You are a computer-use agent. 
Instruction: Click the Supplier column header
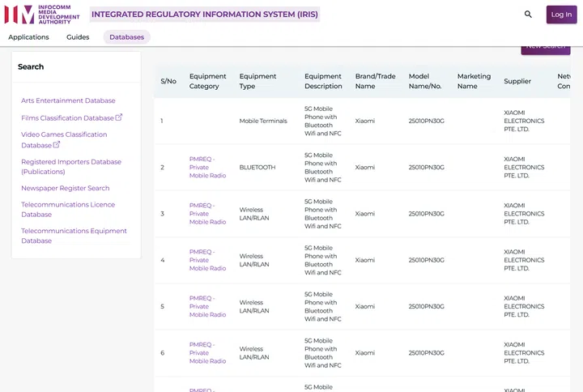(517, 81)
